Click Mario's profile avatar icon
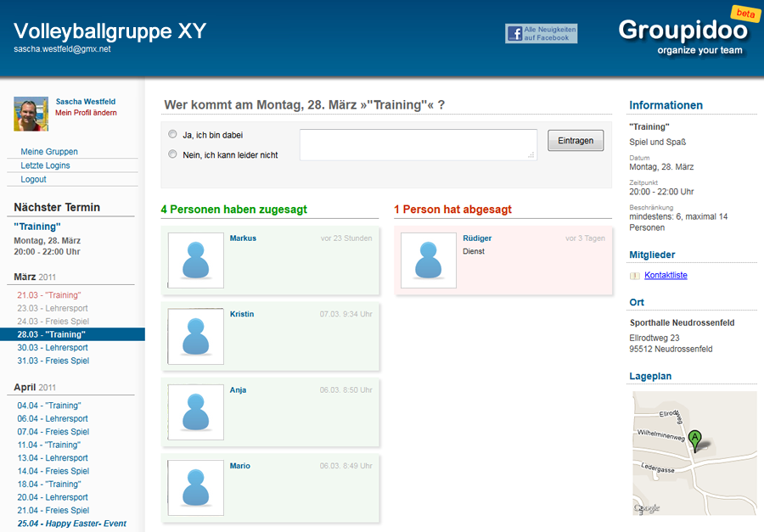Screen dimensions: 764x532 coord(196,487)
